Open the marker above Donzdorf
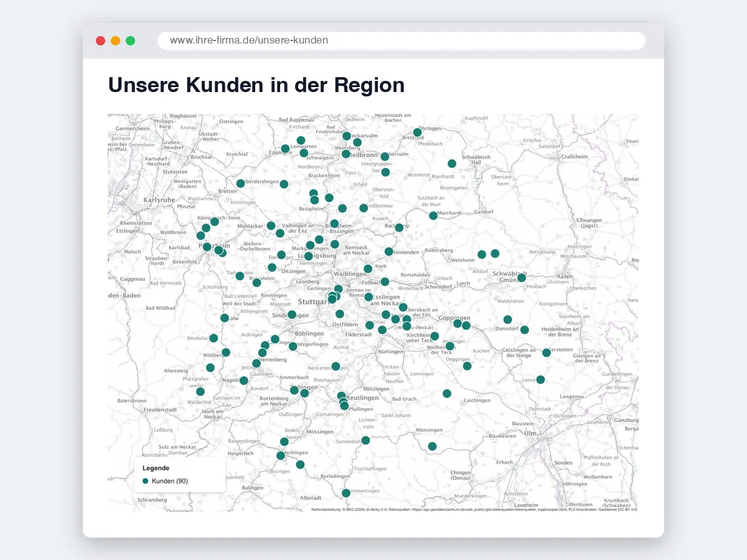747x560 pixels. tap(507, 319)
